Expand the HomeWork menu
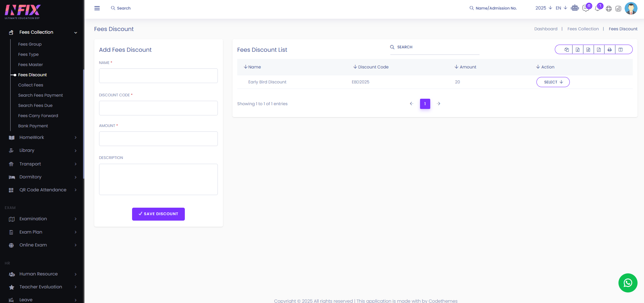 (43, 138)
